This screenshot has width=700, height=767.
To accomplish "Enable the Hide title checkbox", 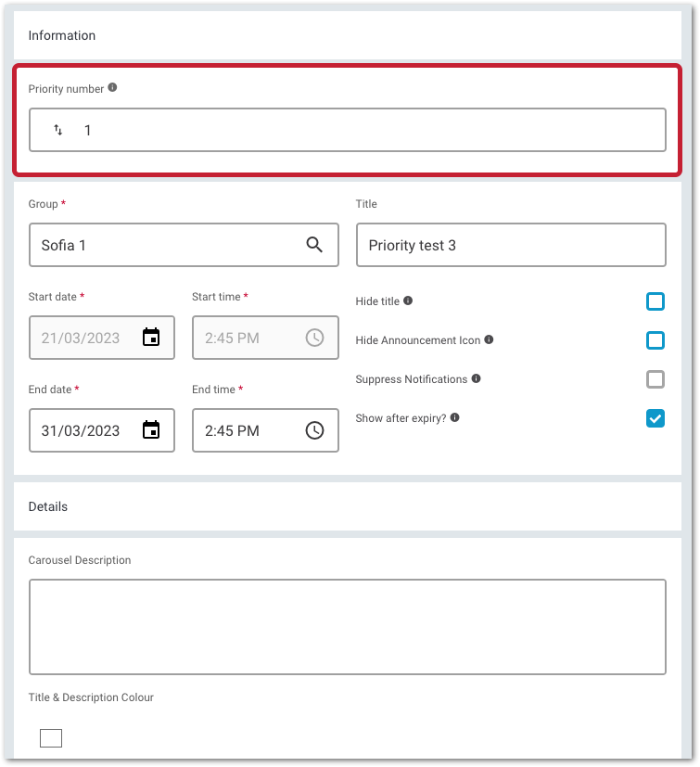I will (x=655, y=301).
